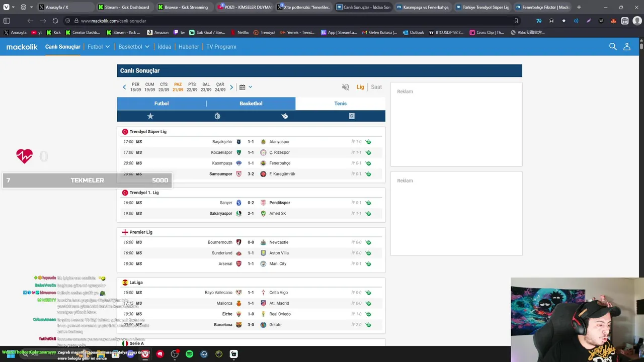644x362 pixels.
Task: Open the Canlı Sonuçlar nav item
Action: (63, 47)
